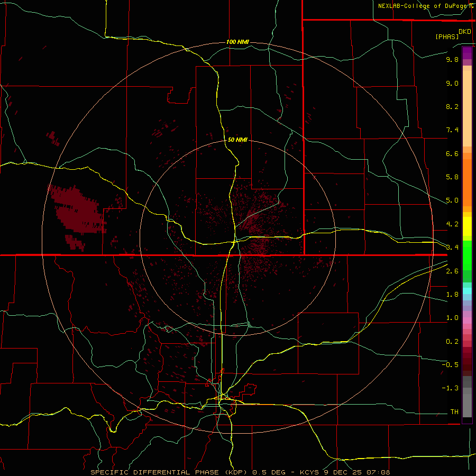Click the KCYS radar site identifier in the caption

(309, 472)
